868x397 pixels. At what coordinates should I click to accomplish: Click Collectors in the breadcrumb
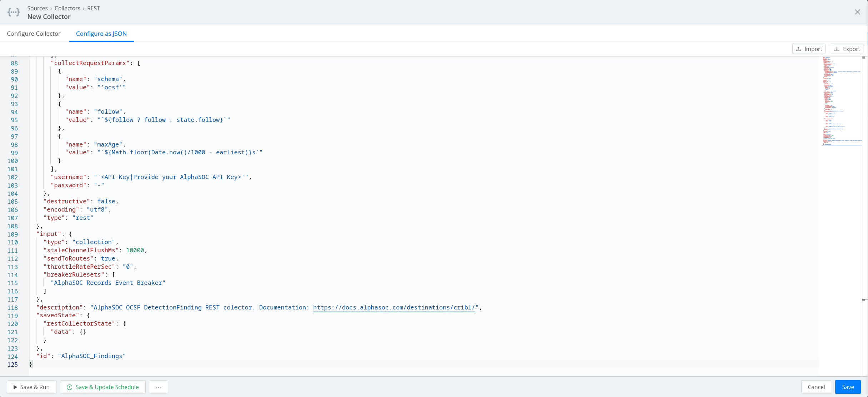click(x=67, y=8)
